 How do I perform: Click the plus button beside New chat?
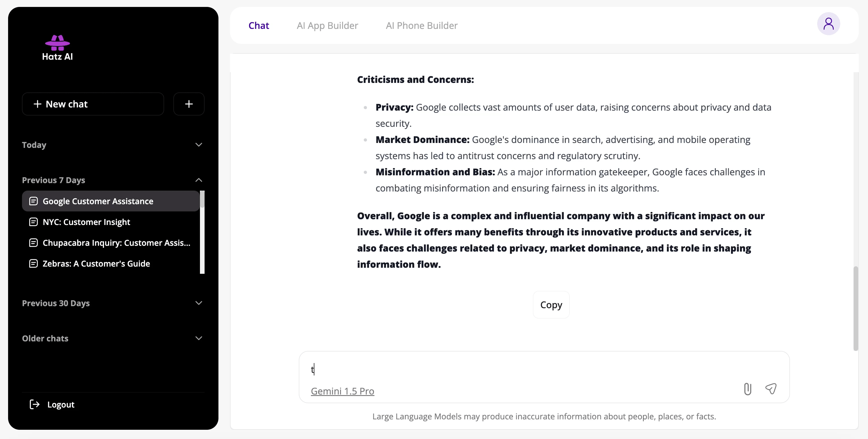[189, 104]
